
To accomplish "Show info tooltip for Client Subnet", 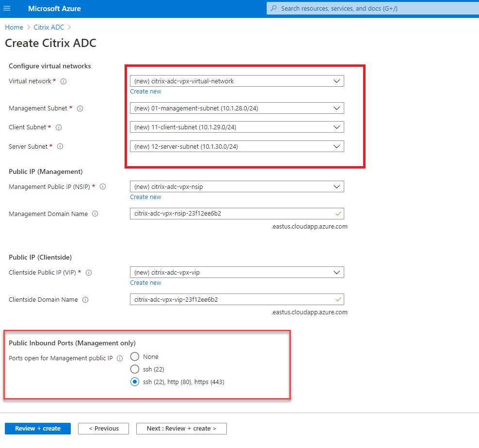I will pos(59,127).
